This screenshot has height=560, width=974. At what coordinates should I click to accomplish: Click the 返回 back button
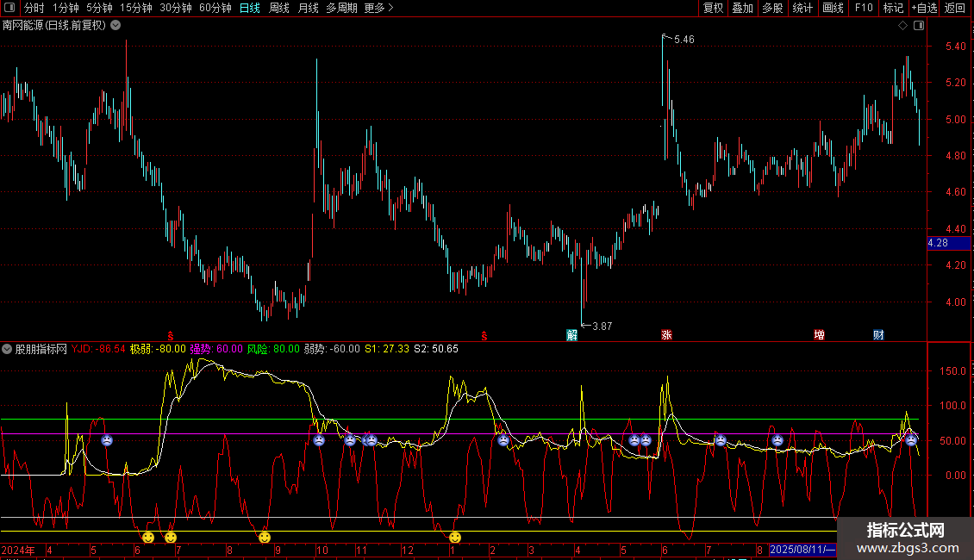955,8
